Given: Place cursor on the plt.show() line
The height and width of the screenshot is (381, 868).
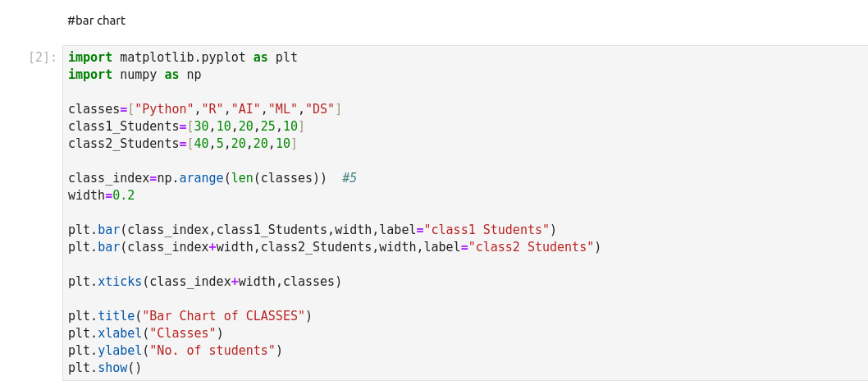Looking at the screenshot, I should coord(105,368).
